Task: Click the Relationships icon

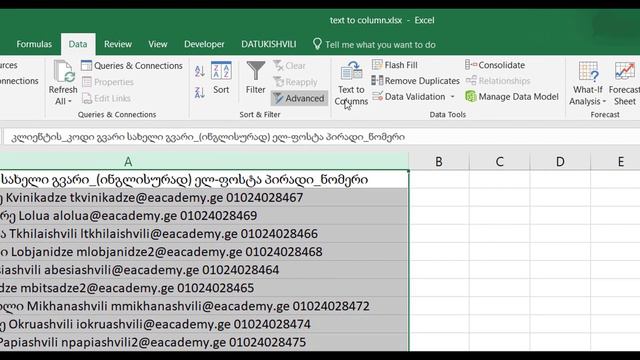Action: tap(471, 80)
